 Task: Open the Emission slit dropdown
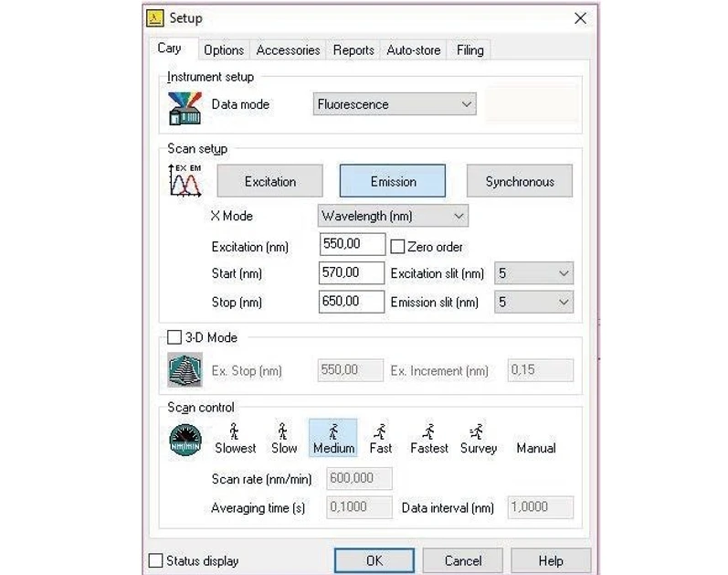[x=534, y=303]
